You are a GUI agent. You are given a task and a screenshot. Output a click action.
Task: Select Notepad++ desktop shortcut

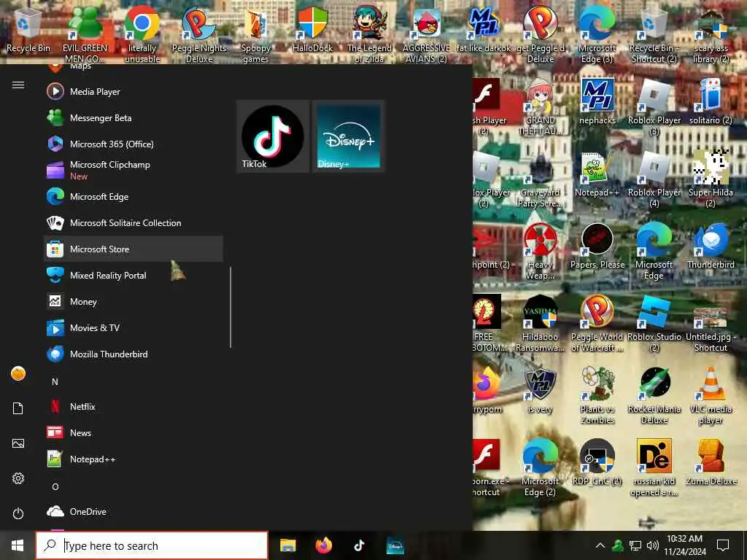[x=597, y=174]
